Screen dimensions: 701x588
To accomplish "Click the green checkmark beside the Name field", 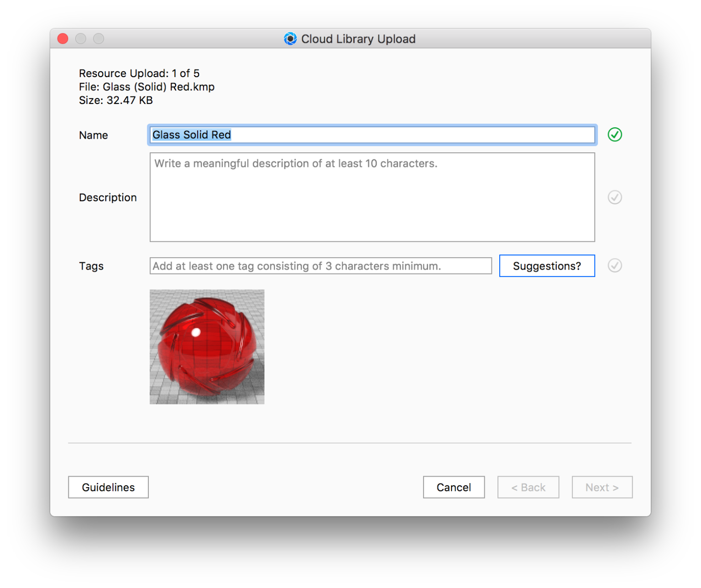I will 615,135.
